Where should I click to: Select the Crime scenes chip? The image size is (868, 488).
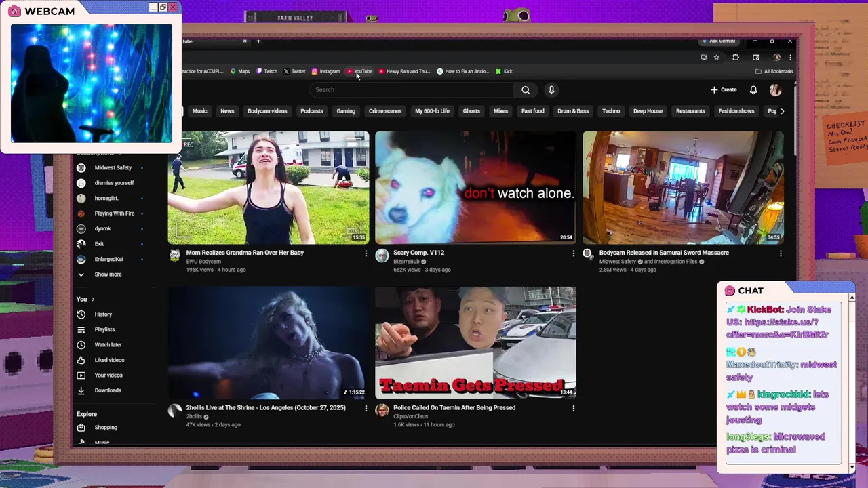click(385, 111)
